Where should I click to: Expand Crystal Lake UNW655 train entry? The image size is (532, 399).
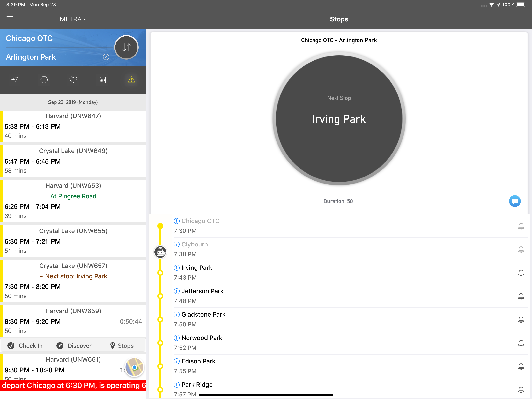click(x=73, y=241)
